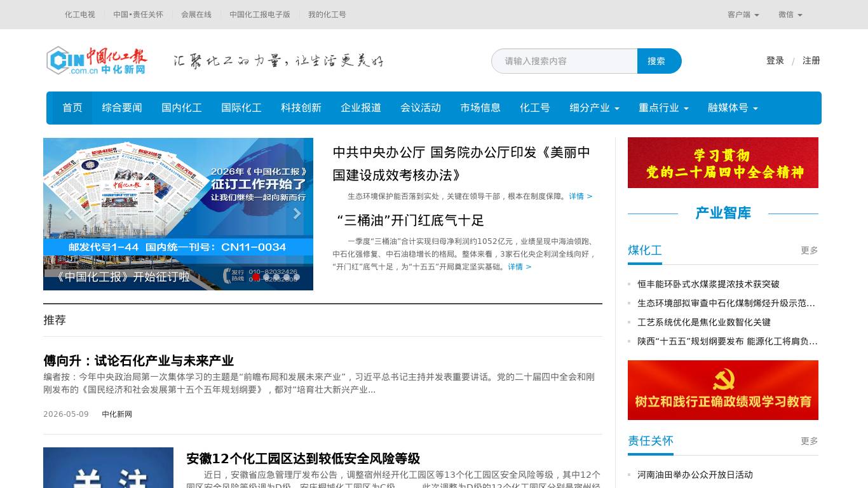
Task: Click the 登录 link
Action: click(775, 61)
